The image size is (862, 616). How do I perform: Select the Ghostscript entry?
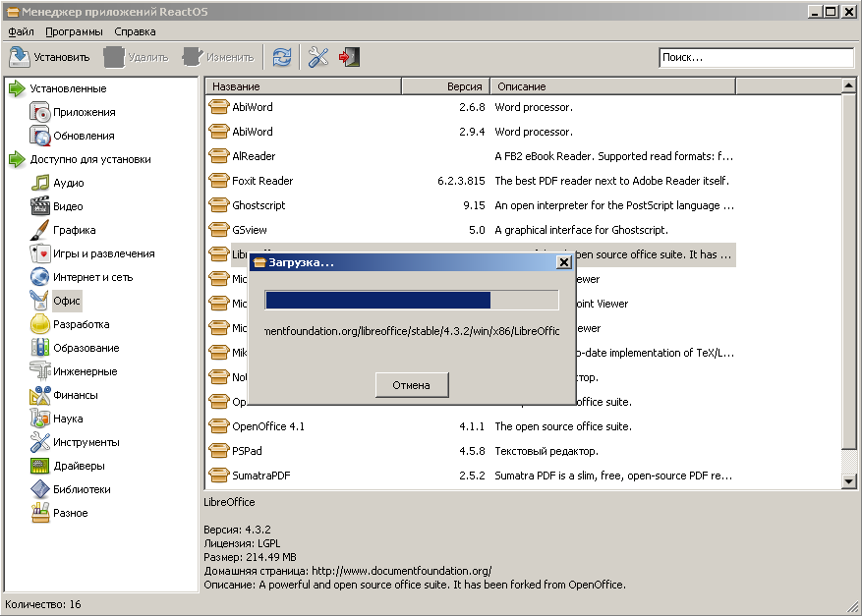tap(471, 205)
